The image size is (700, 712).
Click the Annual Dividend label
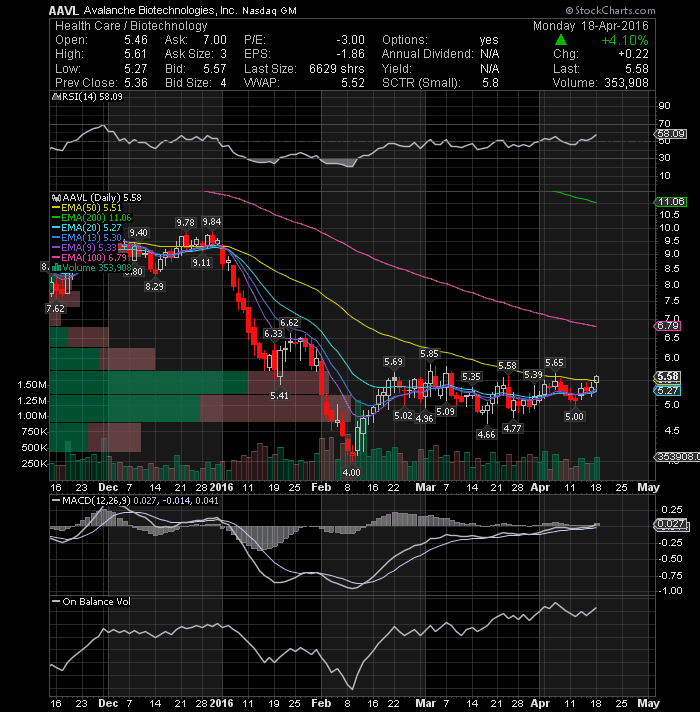pyautogui.click(x=427, y=54)
